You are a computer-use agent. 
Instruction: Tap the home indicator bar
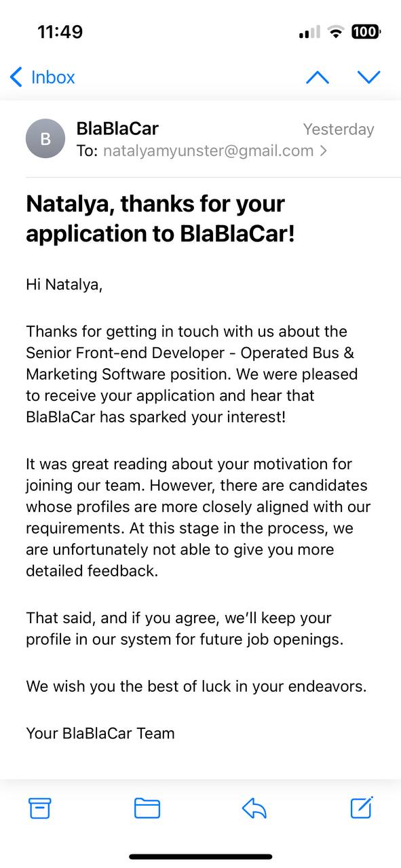201,856
